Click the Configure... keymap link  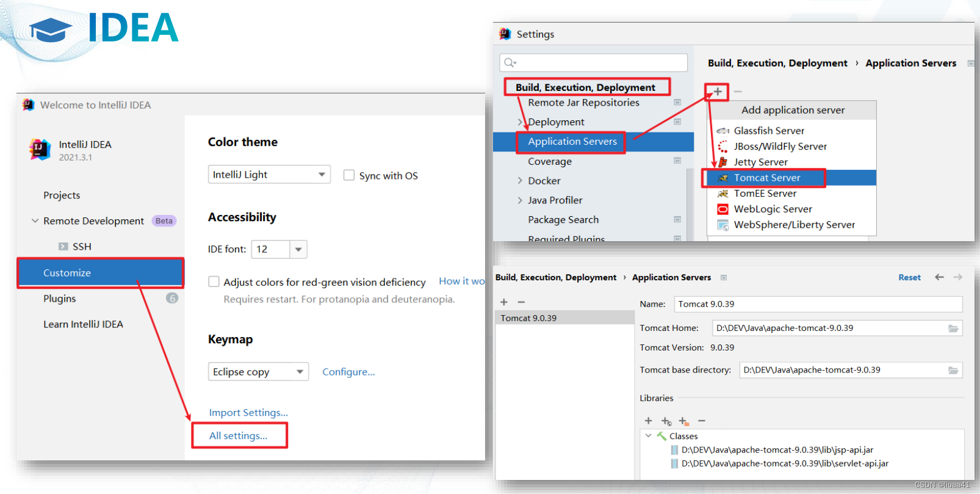coord(348,372)
